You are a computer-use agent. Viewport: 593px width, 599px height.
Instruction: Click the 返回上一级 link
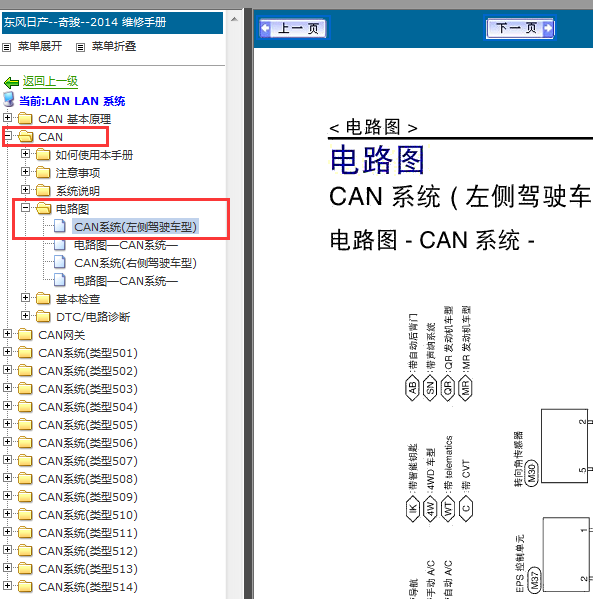click(50, 81)
